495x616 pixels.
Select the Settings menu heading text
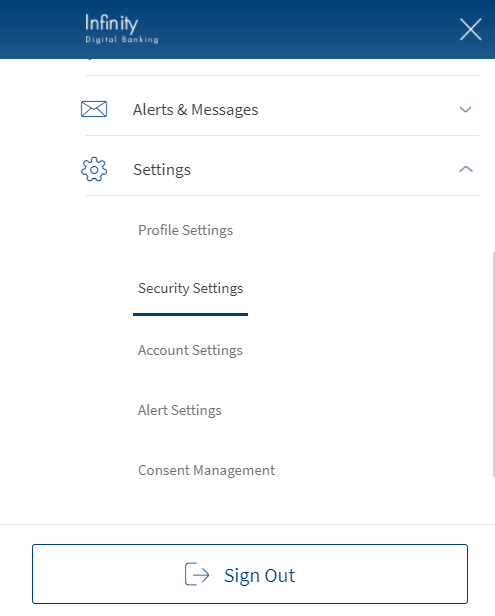pos(162,170)
